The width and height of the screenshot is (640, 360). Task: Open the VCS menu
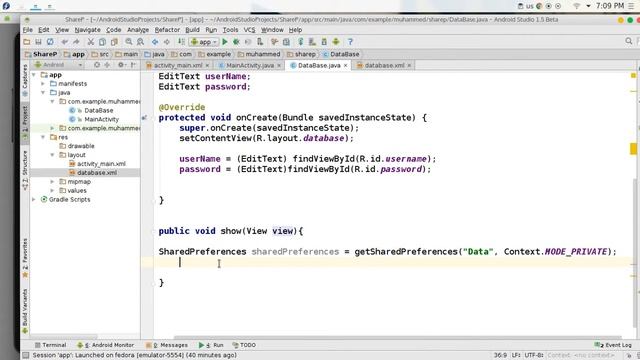click(249, 30)
